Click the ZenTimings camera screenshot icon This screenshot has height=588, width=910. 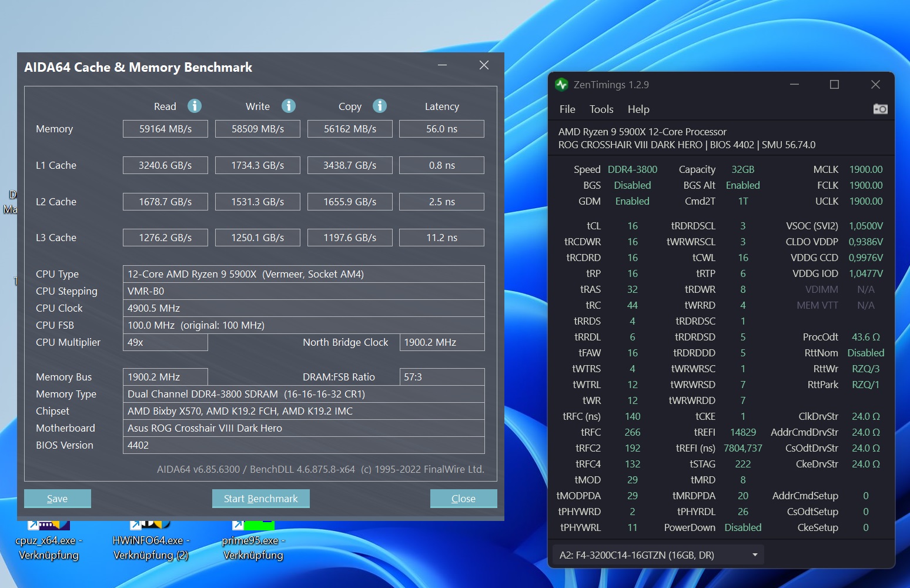click(x=881, y=109)
